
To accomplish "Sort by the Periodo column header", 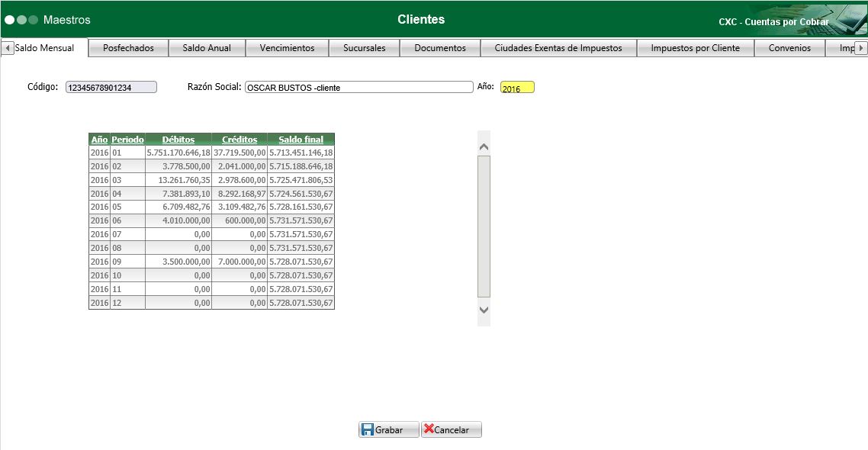I will (x=127, y=140).
